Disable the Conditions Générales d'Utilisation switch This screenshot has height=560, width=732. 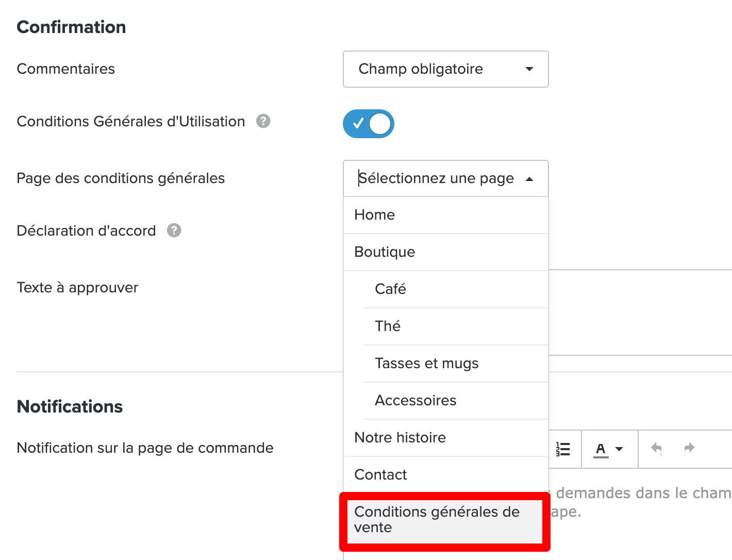[x=369, y=124]
